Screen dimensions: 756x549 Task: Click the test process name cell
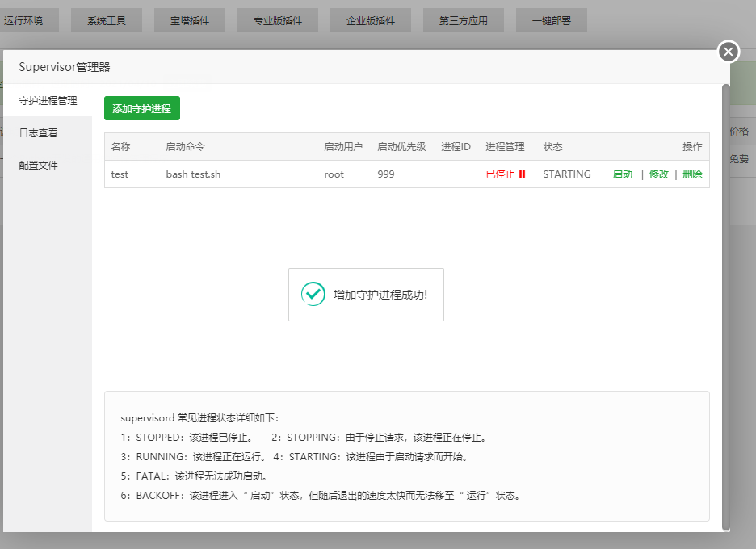click(x=120, y=174)
